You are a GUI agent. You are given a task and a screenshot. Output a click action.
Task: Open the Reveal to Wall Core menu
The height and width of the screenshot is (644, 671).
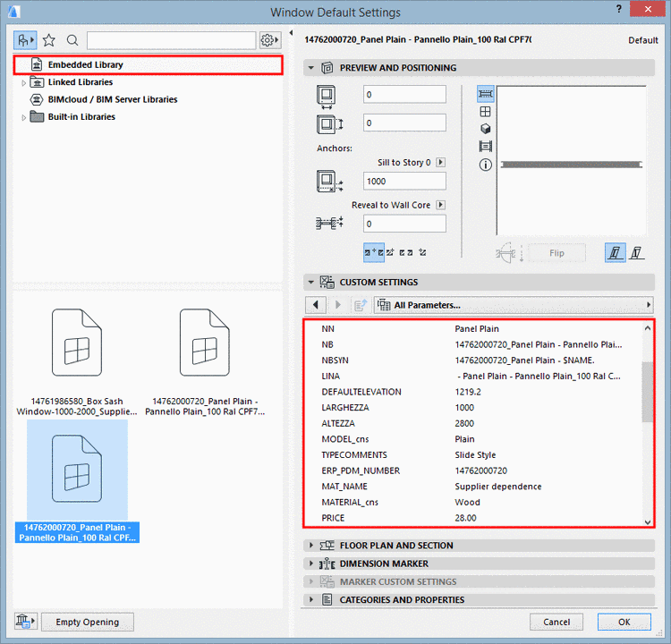440,205
